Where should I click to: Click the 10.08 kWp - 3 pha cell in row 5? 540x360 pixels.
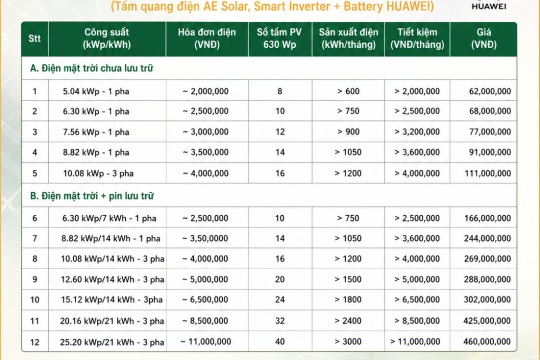[x=98, y=173]
